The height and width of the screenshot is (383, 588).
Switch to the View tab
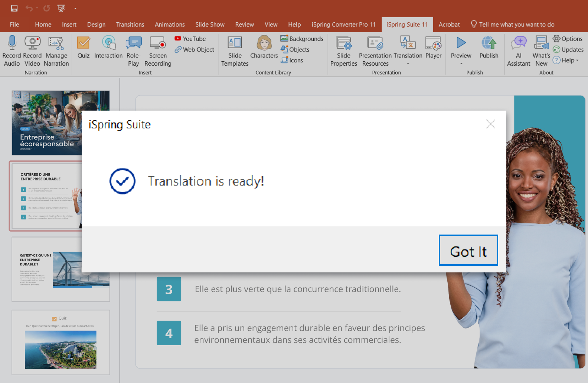coord(271,24)
